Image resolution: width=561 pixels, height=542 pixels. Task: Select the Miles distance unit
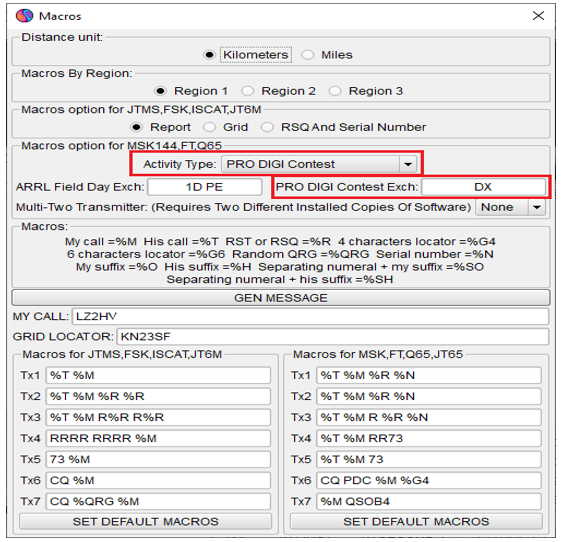point(307,55)
